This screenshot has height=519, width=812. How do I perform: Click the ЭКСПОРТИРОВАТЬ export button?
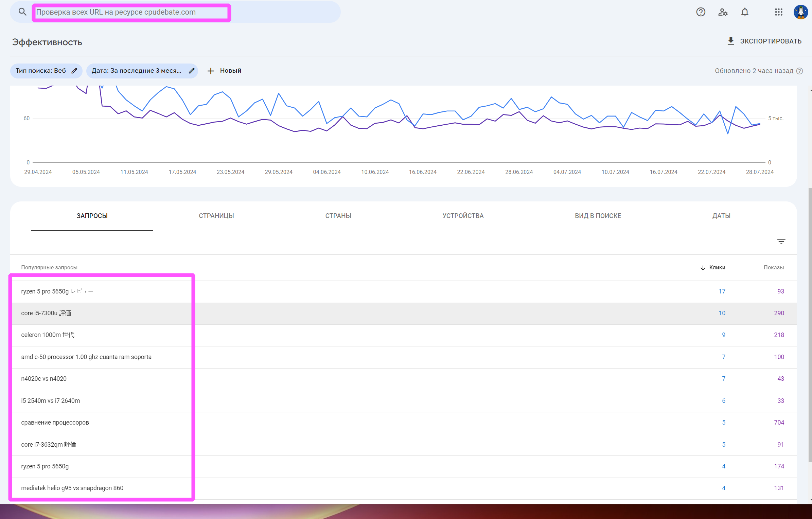764,41
